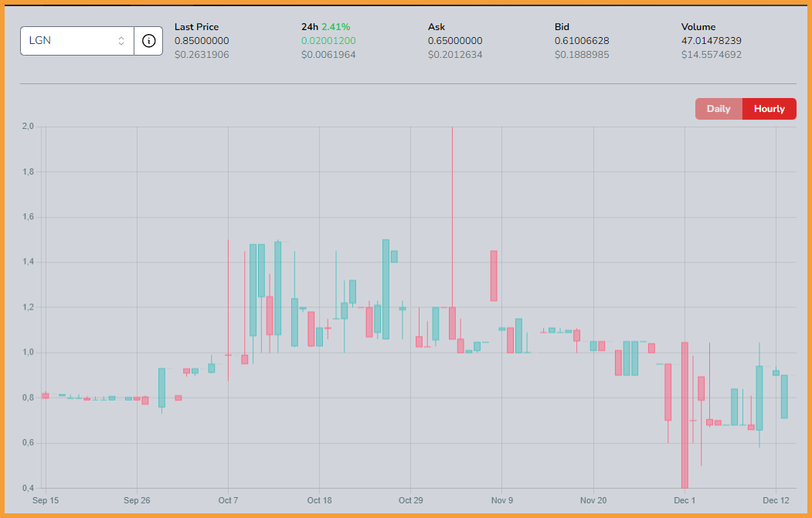Image resolution: width=812 pixels, height=518 pixels.
Task: Click the 1,6 price axis label
Action: point(28,217)
